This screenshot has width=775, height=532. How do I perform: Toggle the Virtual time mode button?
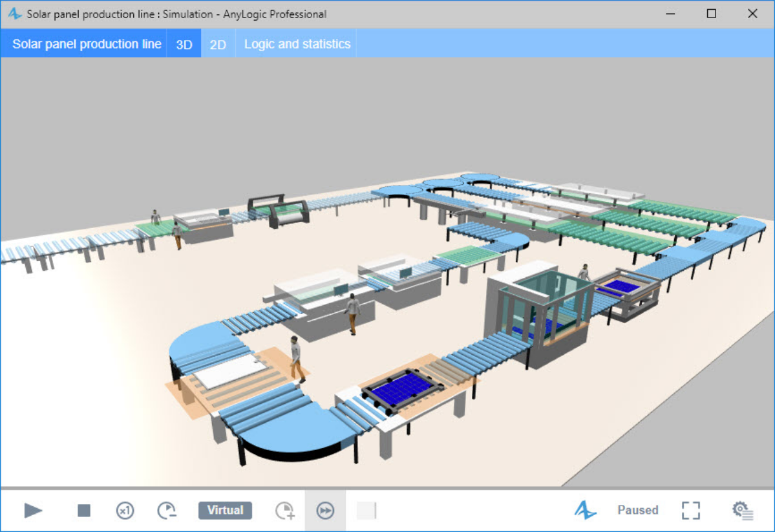225,511
